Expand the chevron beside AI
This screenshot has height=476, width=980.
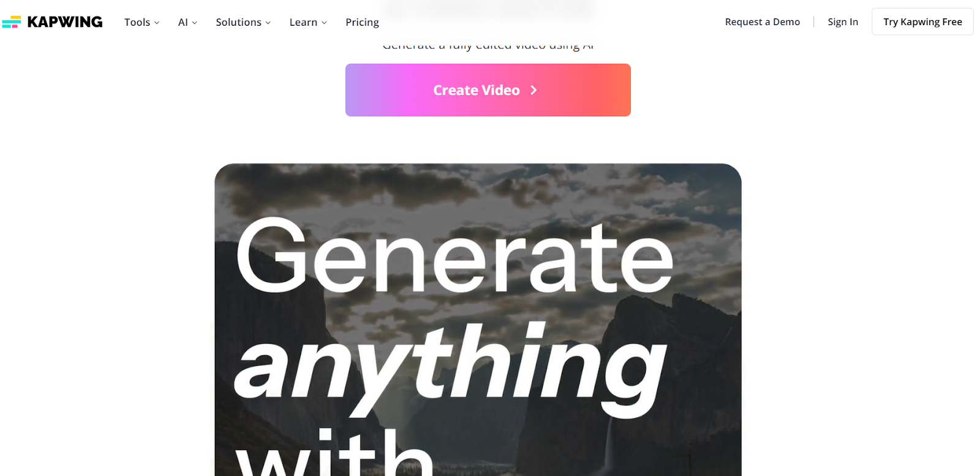coord(195,23)
